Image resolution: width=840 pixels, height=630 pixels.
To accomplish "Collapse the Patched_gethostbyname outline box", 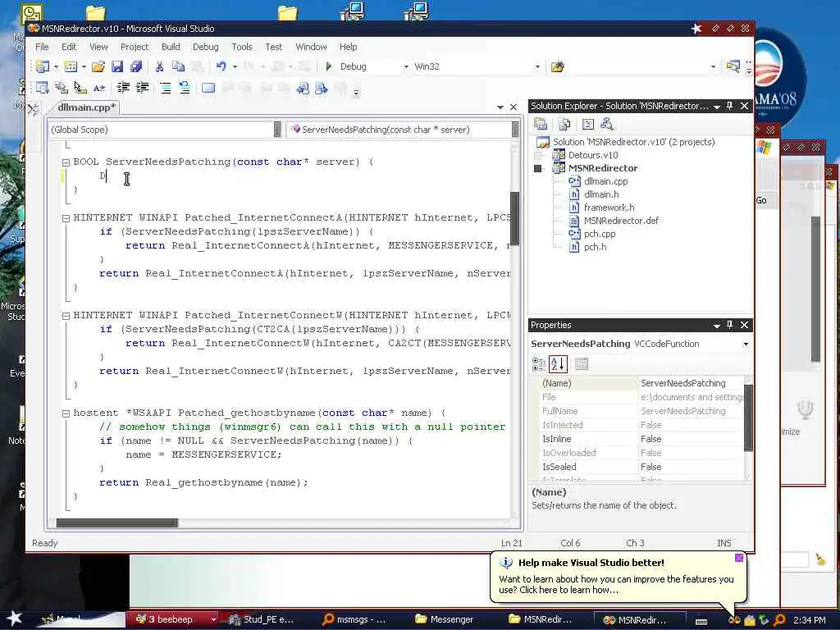I will click(66, 413).
